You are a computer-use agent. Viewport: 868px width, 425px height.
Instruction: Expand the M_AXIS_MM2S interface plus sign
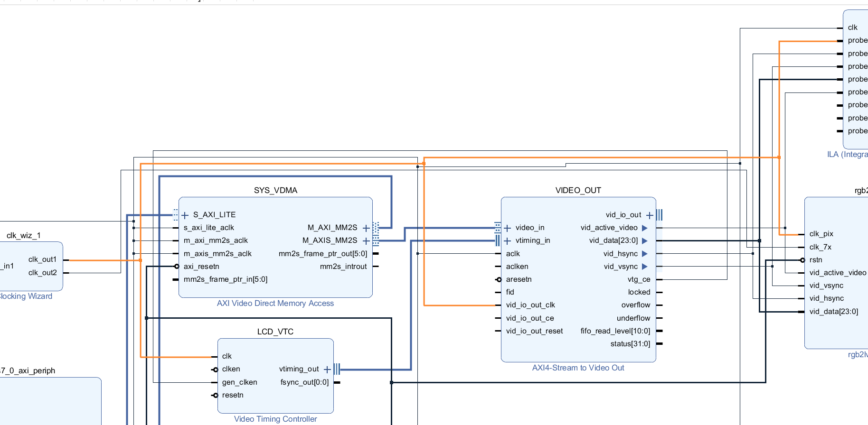click(366, 241)
